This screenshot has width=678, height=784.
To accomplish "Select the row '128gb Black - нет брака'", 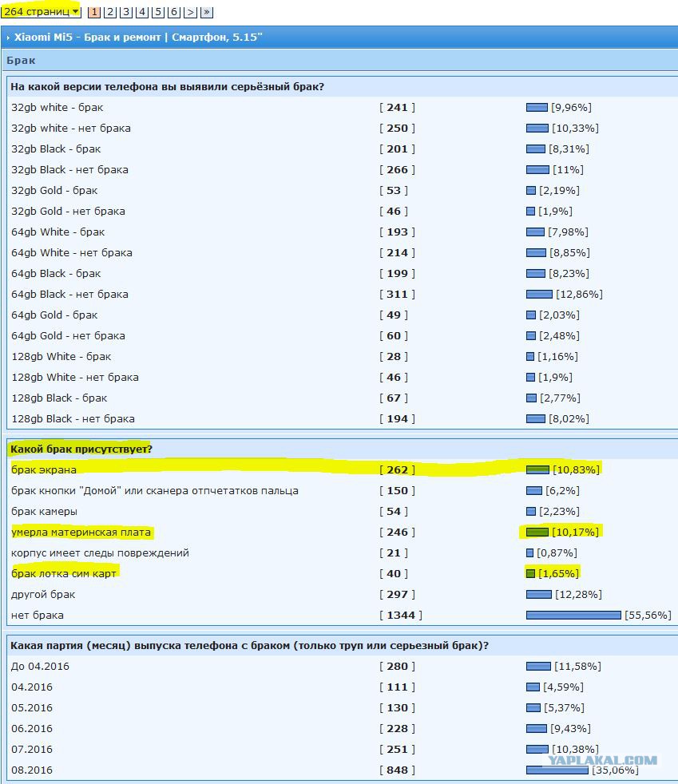I will (342, 418).
